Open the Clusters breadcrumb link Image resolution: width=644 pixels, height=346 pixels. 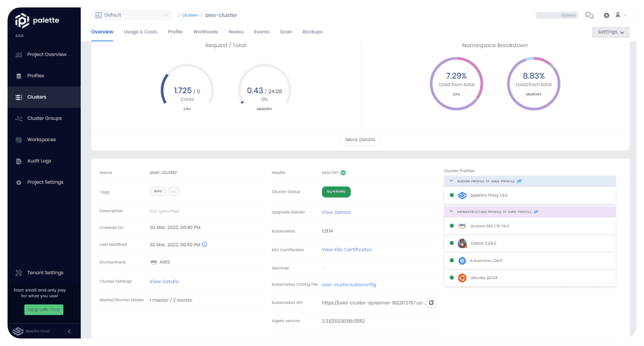pos(190,15)
